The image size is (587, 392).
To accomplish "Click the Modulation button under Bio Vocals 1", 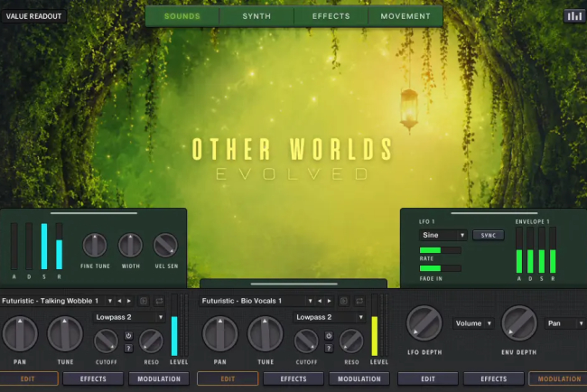I will click(359, 378).
